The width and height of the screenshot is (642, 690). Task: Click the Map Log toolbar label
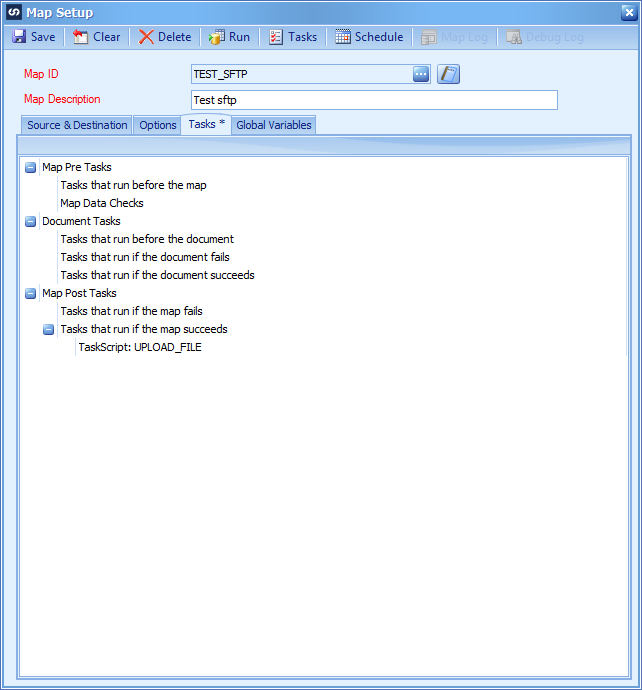click(464, 37)
